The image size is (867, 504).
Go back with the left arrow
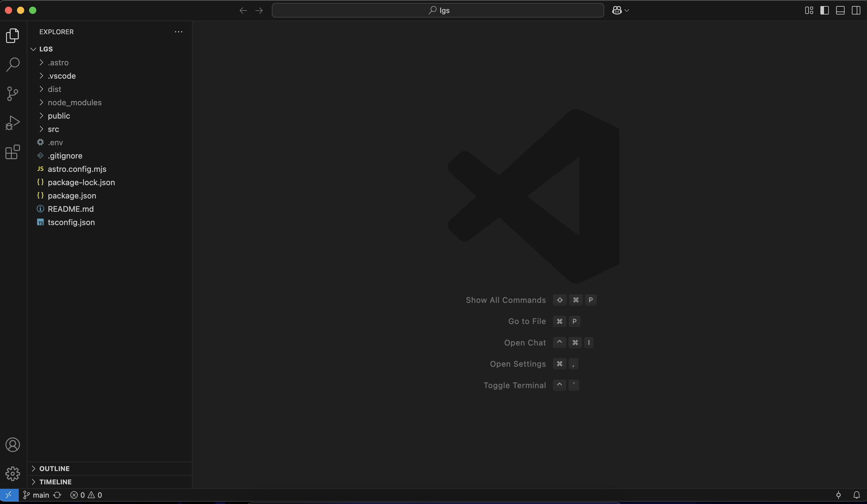(243, 10)
